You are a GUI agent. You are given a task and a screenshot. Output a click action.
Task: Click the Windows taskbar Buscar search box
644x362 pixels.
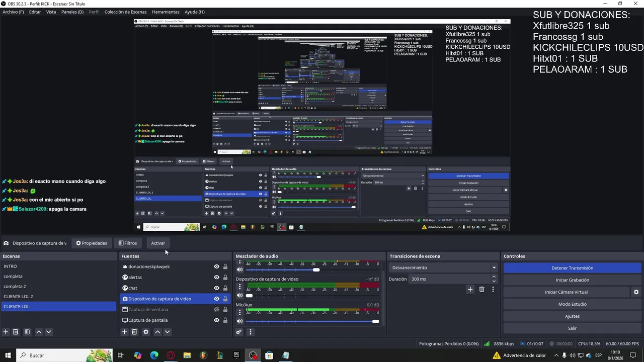click(x=64, y=355)
